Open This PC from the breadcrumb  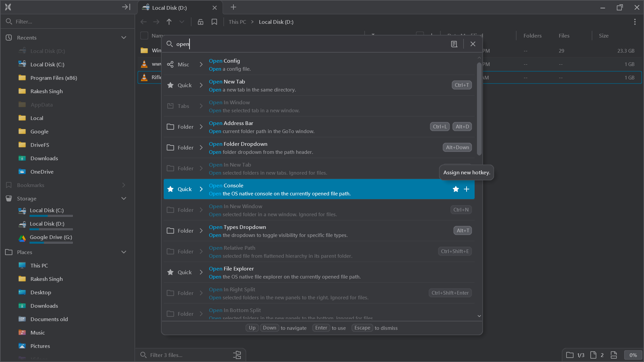[x=237, y=22]
